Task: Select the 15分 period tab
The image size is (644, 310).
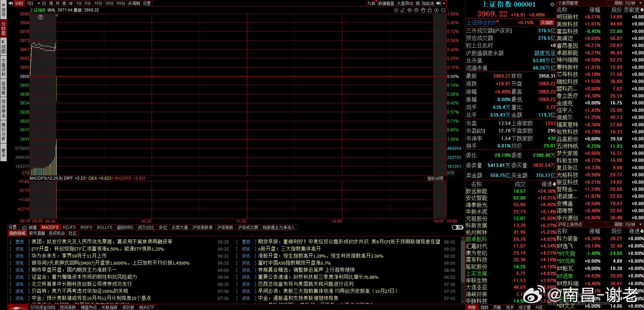Action: tap(98, 3)
